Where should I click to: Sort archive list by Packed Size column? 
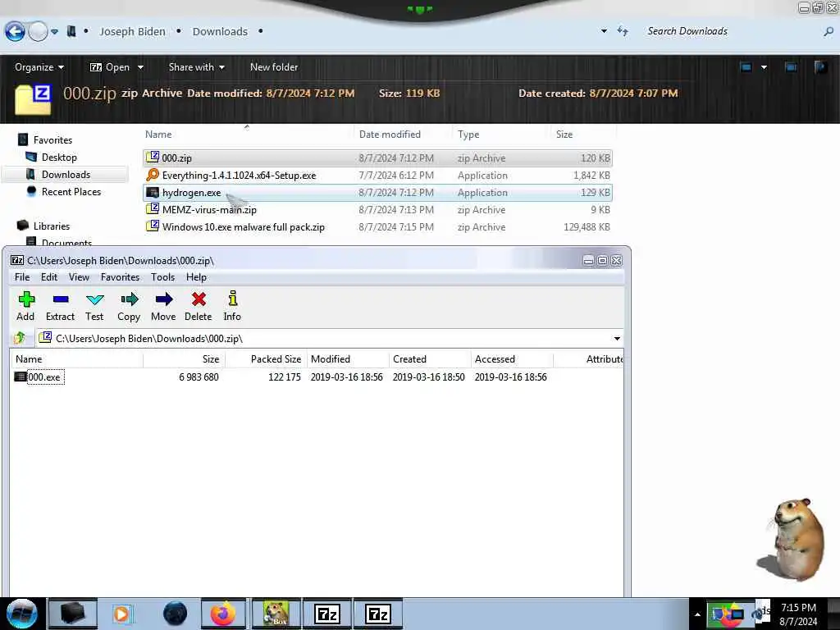click(x=265, y=359)
